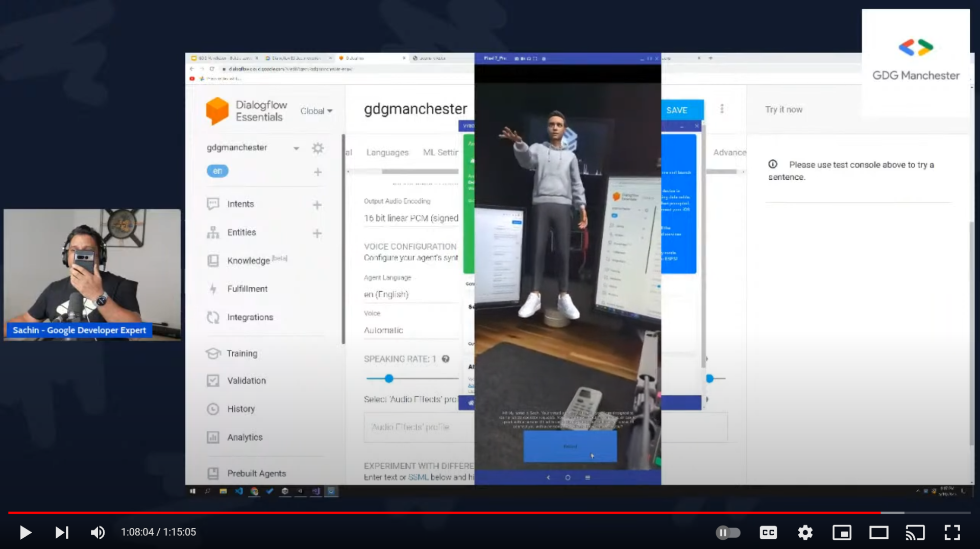
Task: Open the Validation page
Action: click(x=247, y=380)
